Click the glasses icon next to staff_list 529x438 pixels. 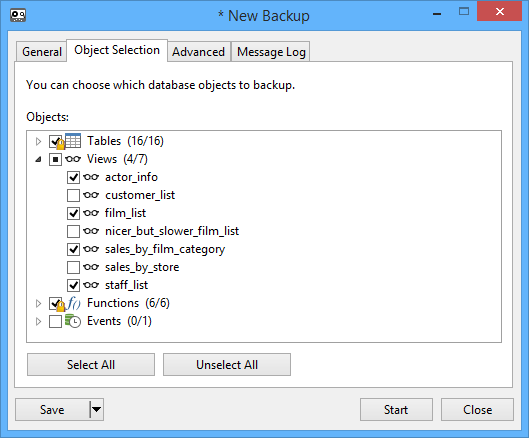tap(91, 285)
